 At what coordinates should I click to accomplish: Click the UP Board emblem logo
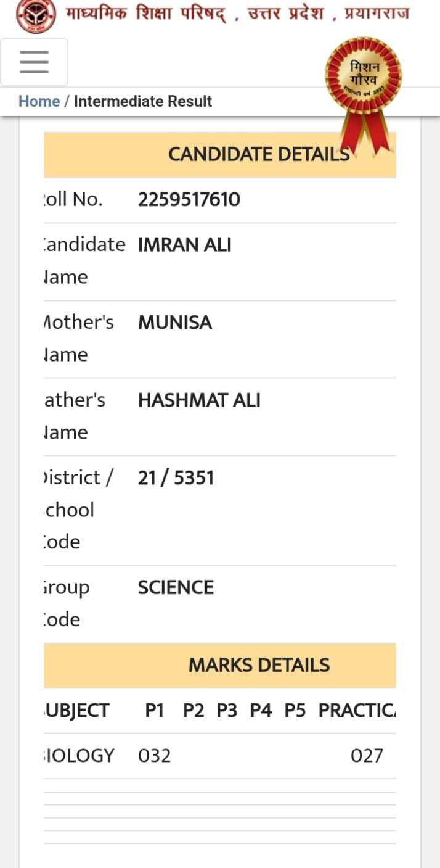point(36,15)
